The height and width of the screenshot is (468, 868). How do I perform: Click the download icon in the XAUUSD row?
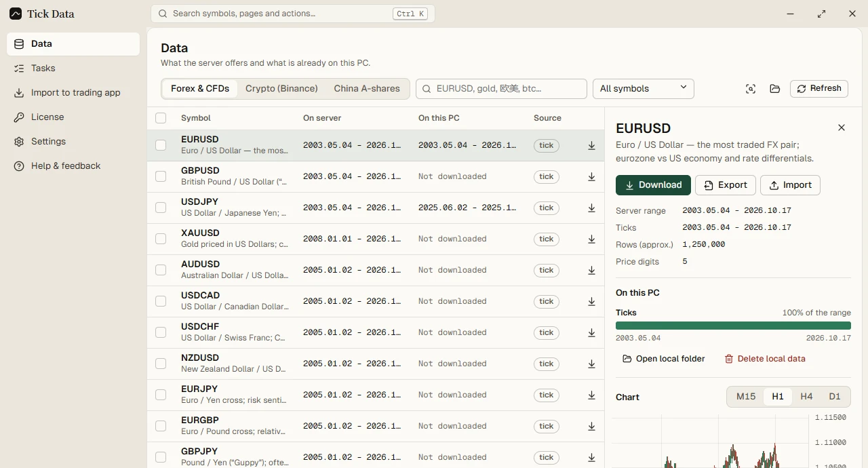pos(591,239)
